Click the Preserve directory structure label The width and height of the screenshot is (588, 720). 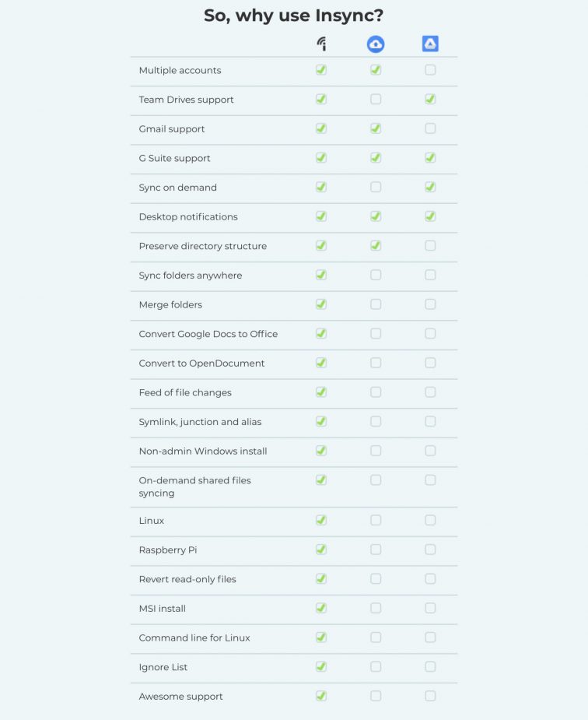pyautogui.click(x=203, y=246)
